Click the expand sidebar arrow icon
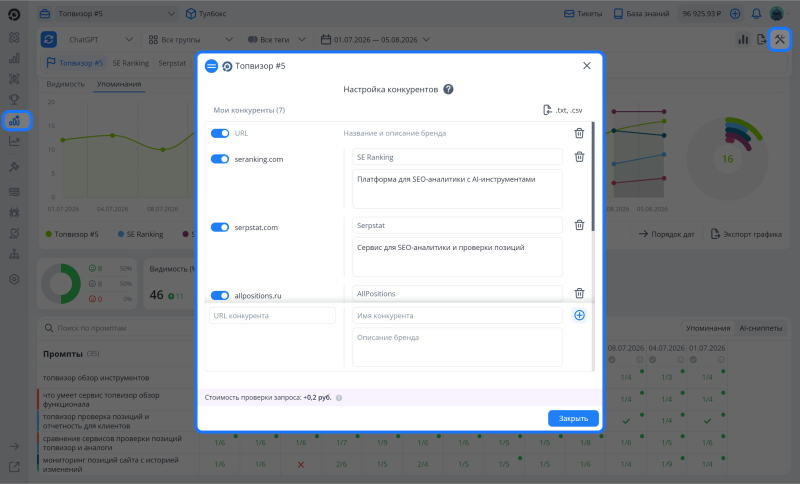The height and width of the screenshot is (484, 800). point(14,446)
